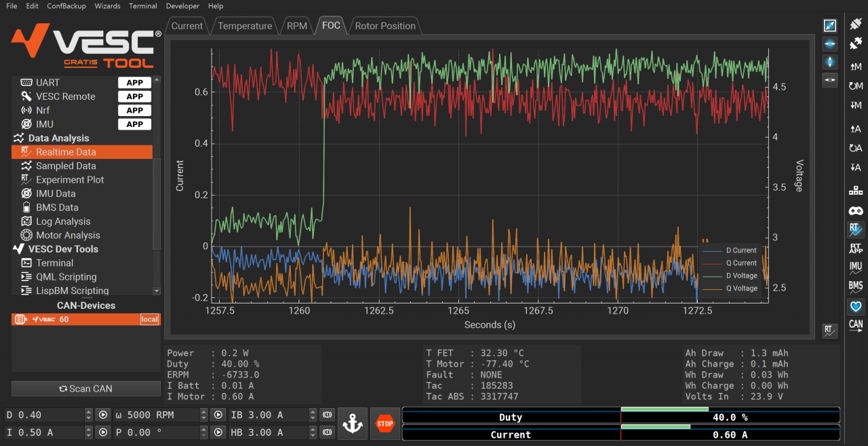Image resolution: width=868 pixels, height=446 pixels.
Task: Toggle horizontal zoom for the plot
Action: click(830, 44)
